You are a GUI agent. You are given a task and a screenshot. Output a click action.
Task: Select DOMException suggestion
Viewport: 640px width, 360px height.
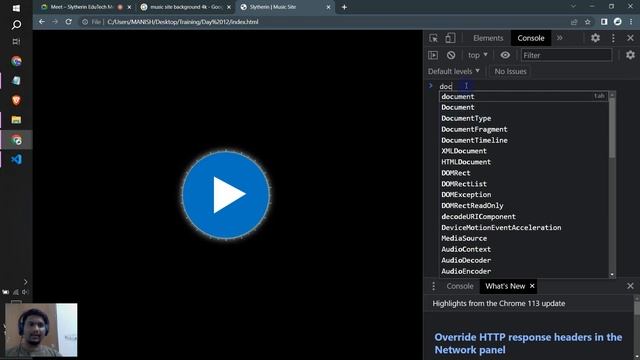point(524,195)
